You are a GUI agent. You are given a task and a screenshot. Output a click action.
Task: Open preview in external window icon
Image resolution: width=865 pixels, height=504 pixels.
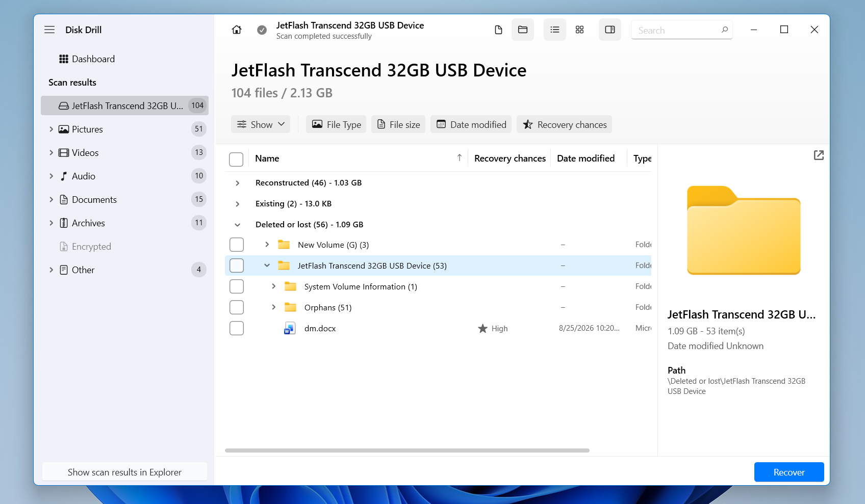(819, 155)
